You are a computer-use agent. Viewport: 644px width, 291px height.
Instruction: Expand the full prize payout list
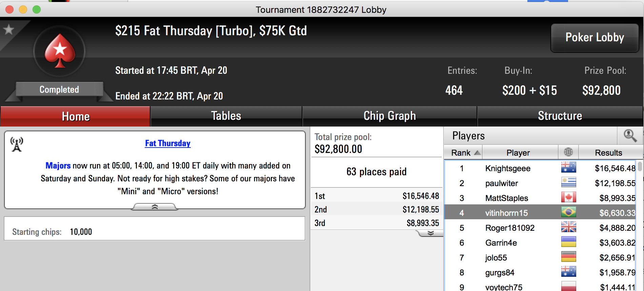pos(430,233)
